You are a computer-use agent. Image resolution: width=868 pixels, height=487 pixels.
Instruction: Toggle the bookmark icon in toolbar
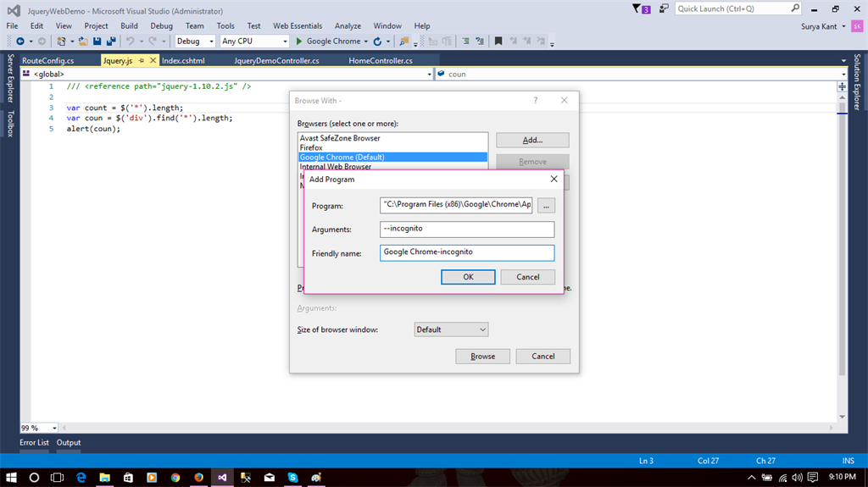point(498,41)
